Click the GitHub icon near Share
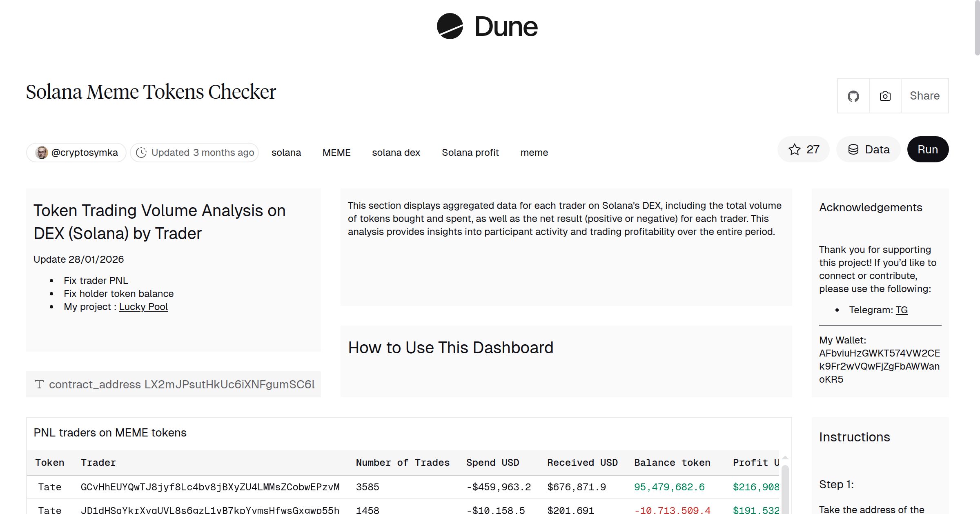The height and width of the screenshot is (514, 980). click(x=853, y=96)
